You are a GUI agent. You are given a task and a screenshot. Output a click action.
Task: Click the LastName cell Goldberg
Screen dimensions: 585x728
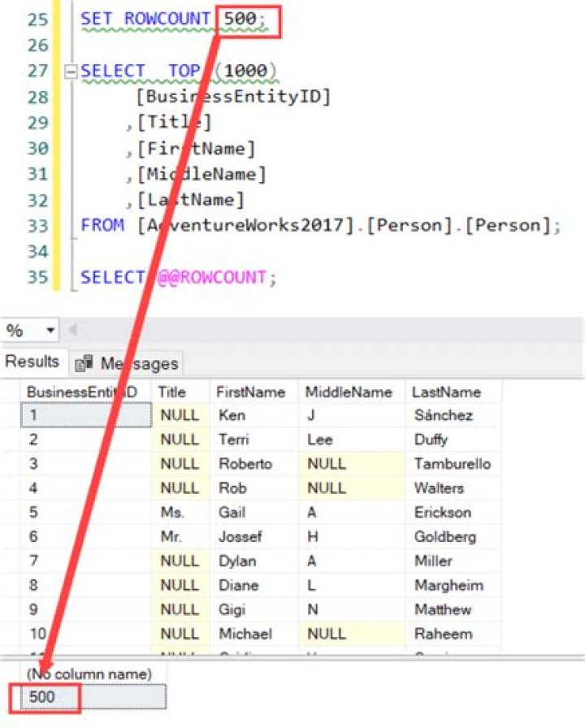coord(453,537)
